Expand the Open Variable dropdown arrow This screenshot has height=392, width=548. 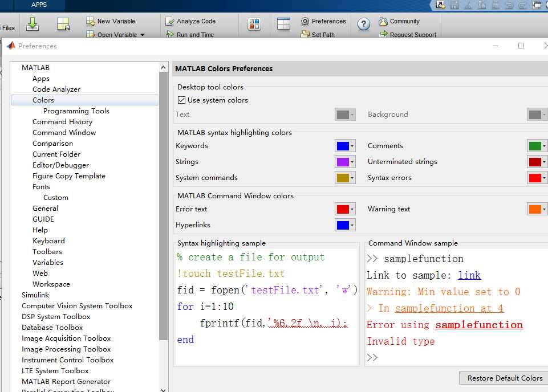142,35
